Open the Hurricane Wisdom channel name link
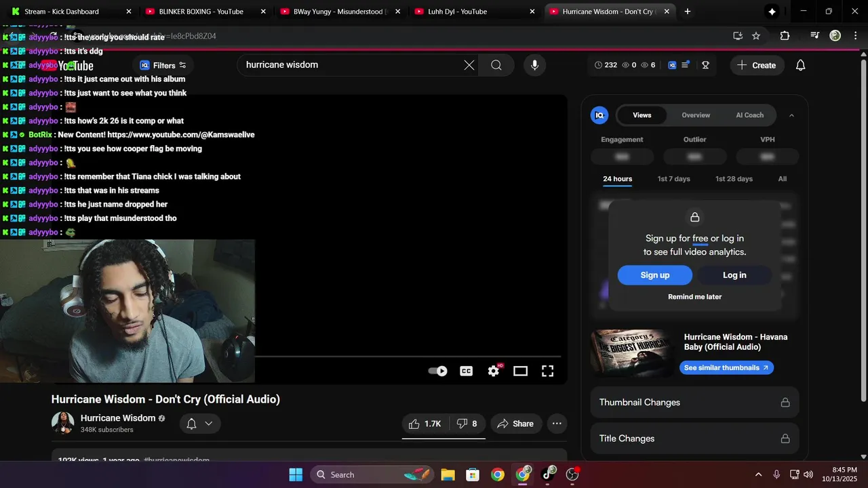Image resolution: width=868 pixels, height=488 pixels. point(118,418)
